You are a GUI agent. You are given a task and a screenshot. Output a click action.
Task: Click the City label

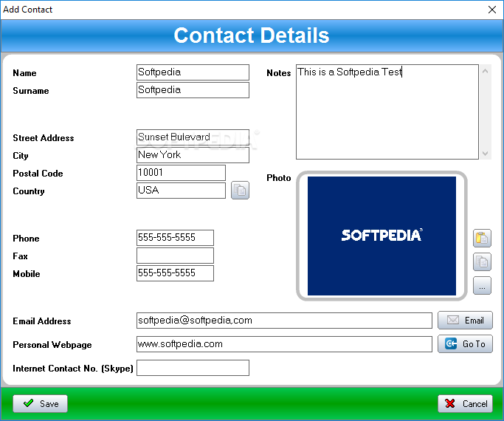[21, 156]
